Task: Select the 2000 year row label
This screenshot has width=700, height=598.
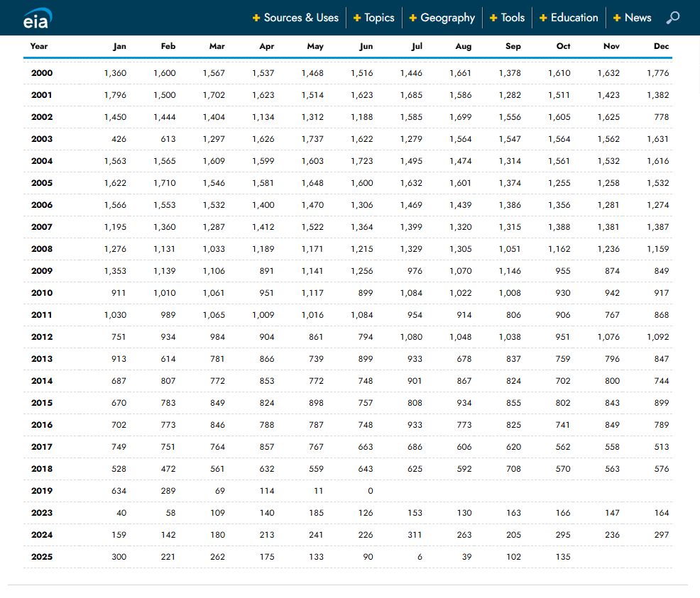Action: 42,73
